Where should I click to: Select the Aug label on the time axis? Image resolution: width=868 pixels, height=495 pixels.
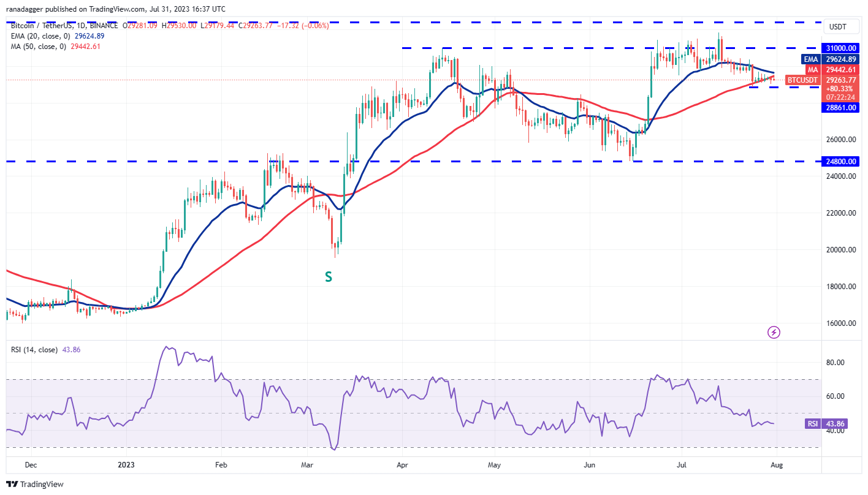pos(777,465)
